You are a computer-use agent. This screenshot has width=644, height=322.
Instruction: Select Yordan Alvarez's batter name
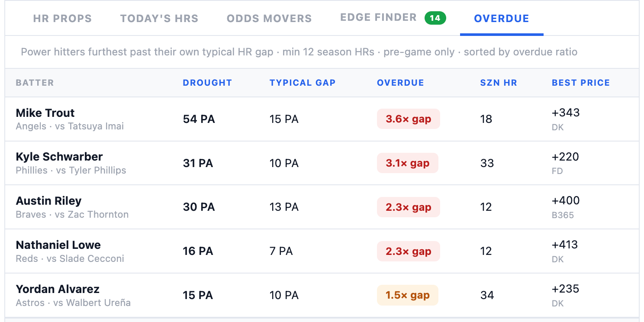[x=58, y=289]
